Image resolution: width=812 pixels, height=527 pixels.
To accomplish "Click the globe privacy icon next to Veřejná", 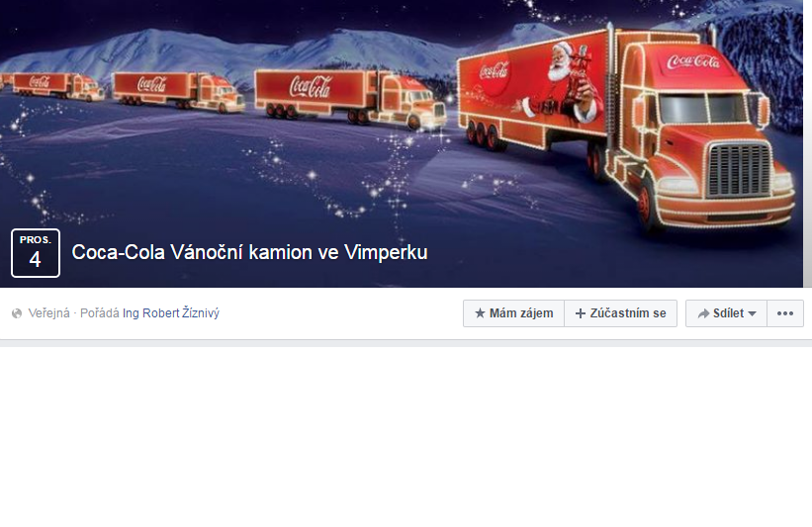I will coord(17,313).
